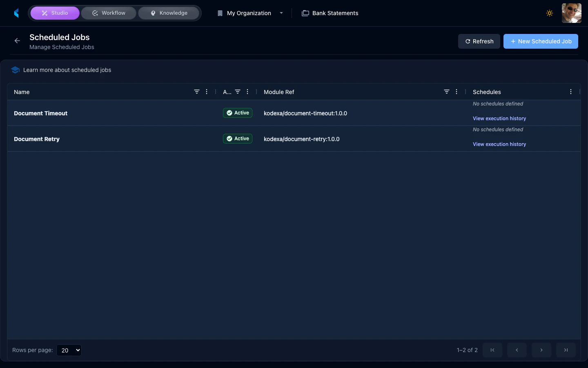This screenshot has width=588, height=368.
Task: Open the My Organization dropdown
Action: 249,13
